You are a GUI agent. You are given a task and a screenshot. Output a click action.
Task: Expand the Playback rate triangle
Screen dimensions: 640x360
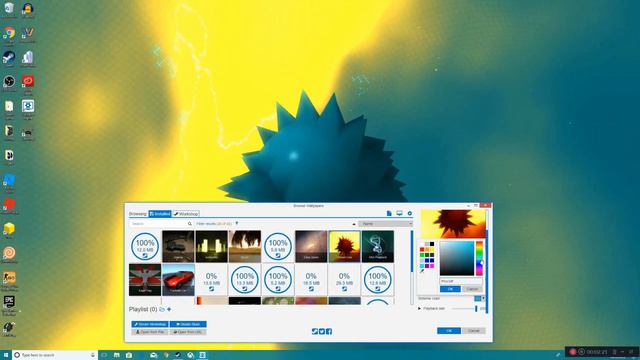(x=419, y=309)
